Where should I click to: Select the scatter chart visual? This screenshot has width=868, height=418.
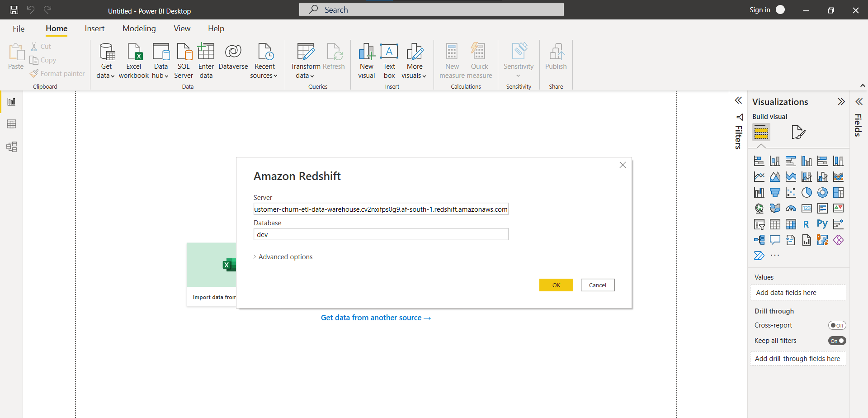pyautogui.click(x=791, y=193)
